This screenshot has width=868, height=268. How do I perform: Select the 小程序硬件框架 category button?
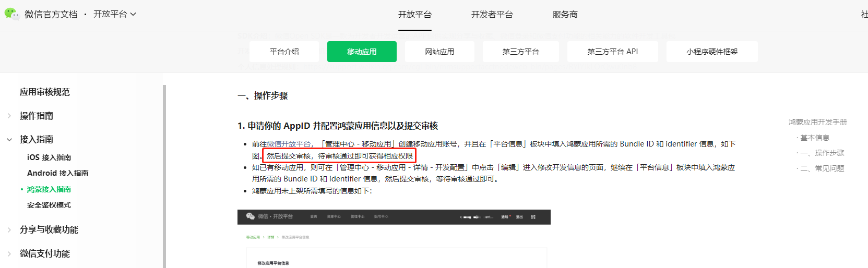click(x=712, y=52)
